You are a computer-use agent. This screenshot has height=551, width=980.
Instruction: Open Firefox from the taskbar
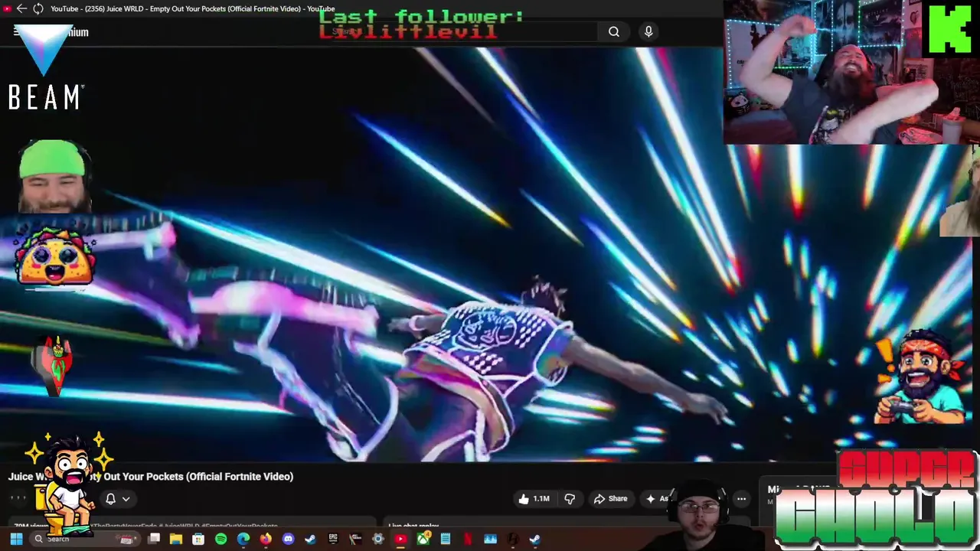coord(266,540)
